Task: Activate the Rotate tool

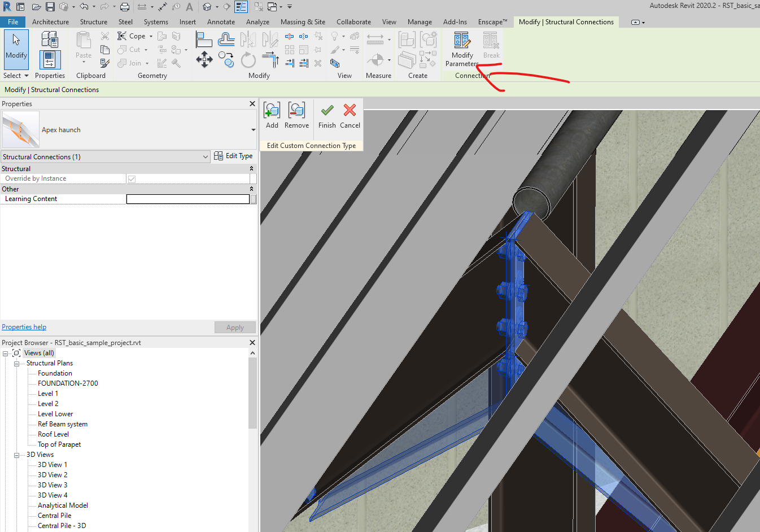Action: (x=248, y=59)
